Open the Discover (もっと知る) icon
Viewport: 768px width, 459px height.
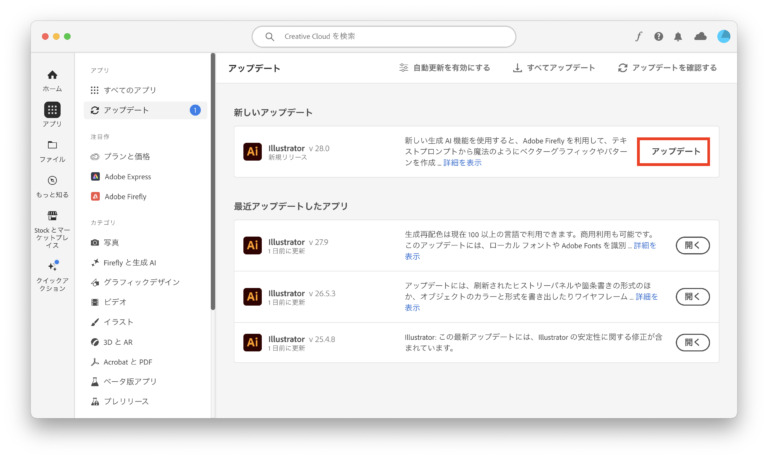point(52,180)
